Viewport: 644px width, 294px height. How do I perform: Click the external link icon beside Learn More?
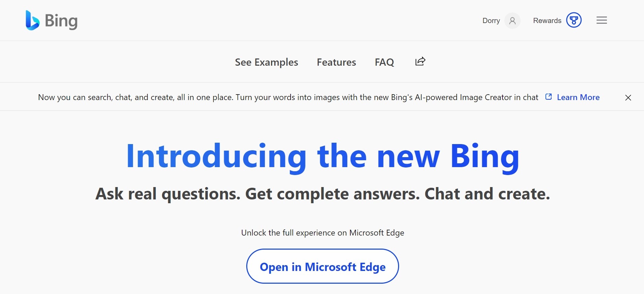click(x=549, y=97)
